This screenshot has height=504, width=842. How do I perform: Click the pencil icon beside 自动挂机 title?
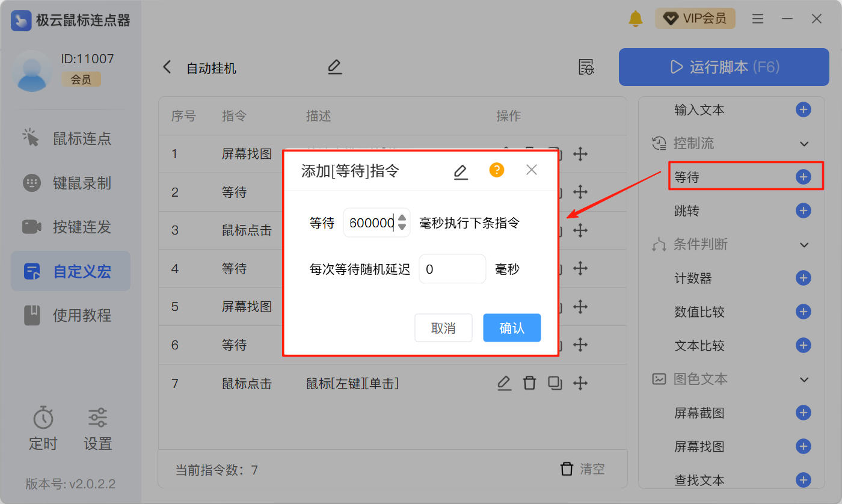334,67
